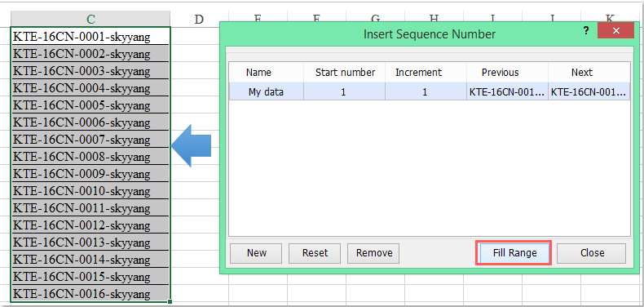The height and width of the screenshot is (307, 644).
Task: Click Next value cell of My data
Action: 589,91
